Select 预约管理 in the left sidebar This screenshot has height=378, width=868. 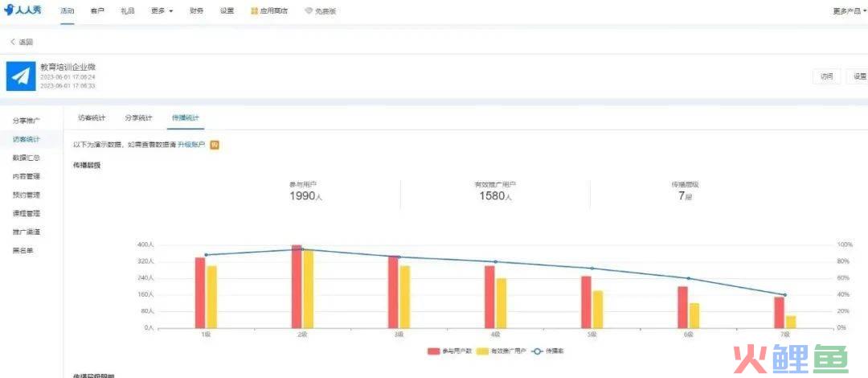[27, 195]
